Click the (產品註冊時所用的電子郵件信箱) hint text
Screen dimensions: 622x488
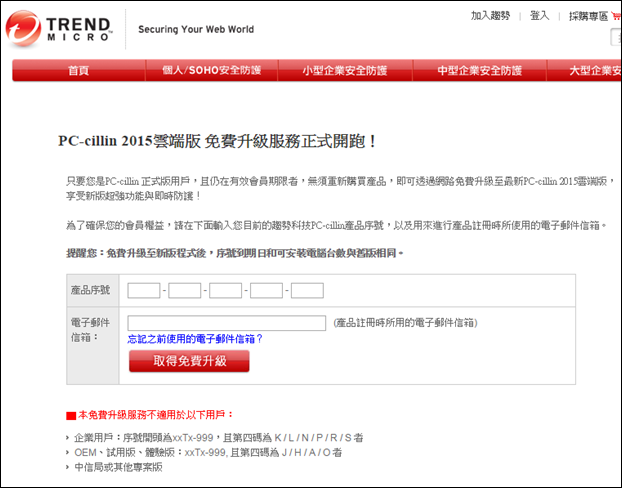pos(405,323)
